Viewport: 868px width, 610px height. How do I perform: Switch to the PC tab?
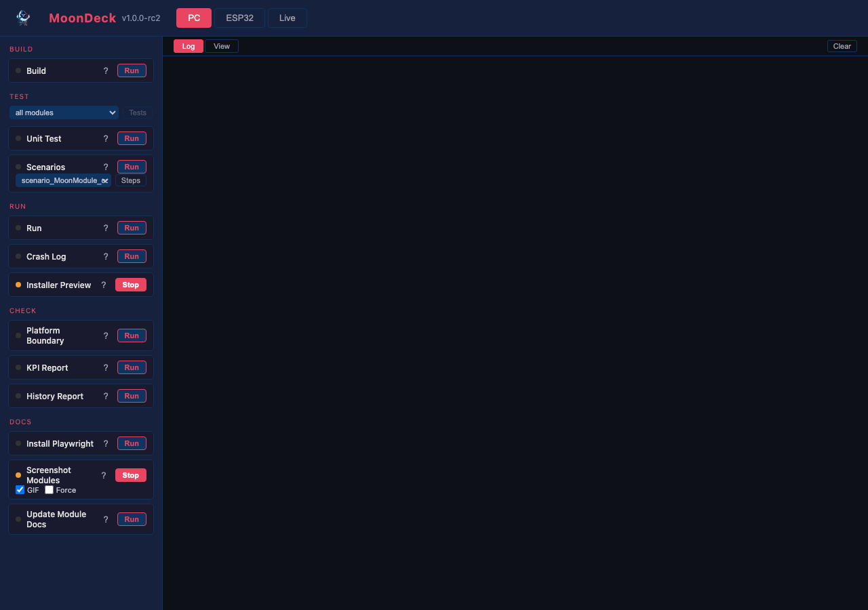point(194,18)
